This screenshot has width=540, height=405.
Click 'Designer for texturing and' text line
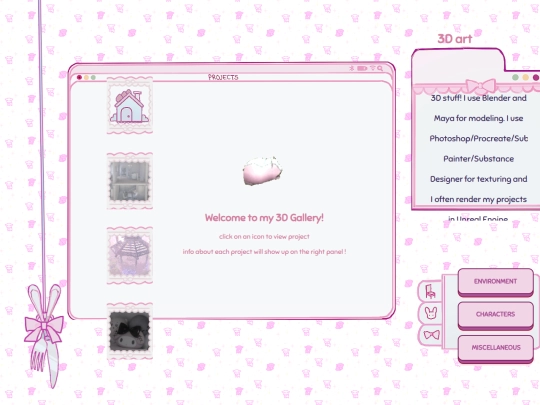point(478,179)
